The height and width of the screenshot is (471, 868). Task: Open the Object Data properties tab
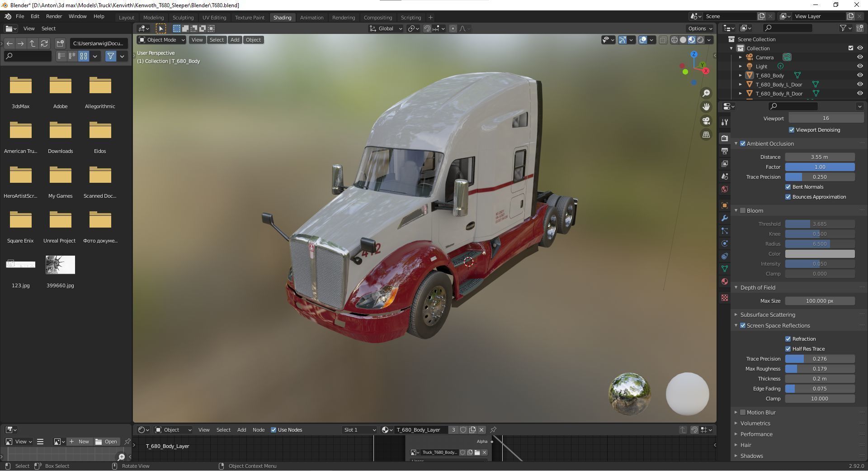point(725,269)
